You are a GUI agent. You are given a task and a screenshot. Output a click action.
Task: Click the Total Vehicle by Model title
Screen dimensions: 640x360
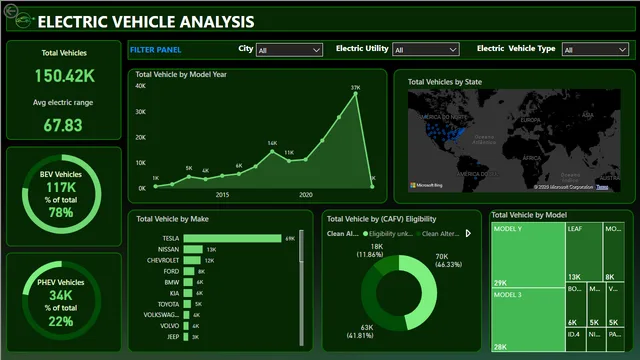[x=529, y=215]
